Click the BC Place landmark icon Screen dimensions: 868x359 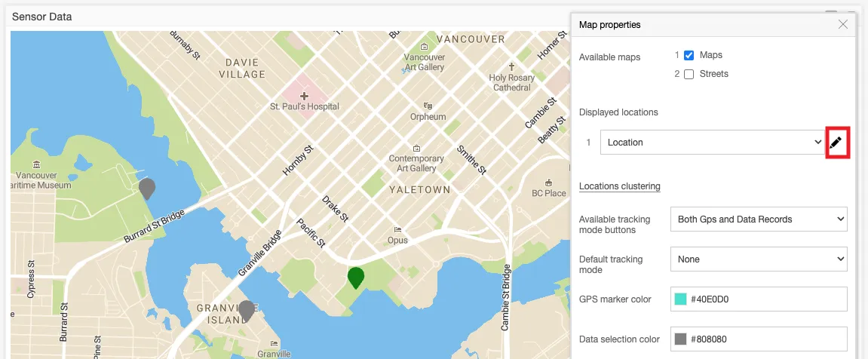point(548,183)
